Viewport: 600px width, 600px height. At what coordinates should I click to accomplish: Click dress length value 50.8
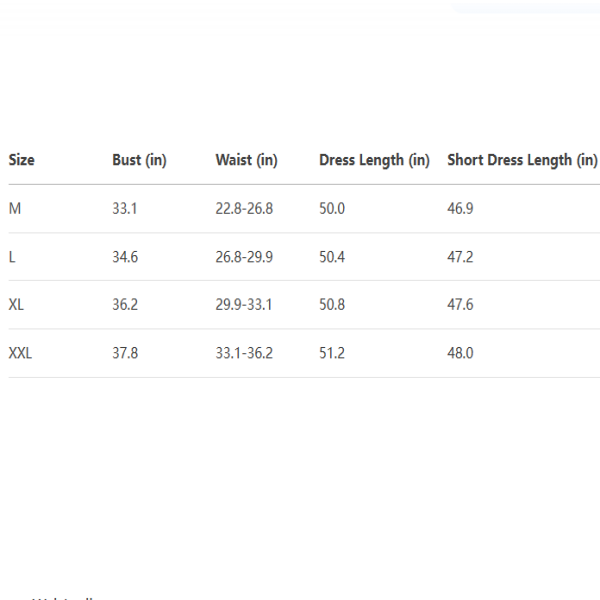(332, 305)
